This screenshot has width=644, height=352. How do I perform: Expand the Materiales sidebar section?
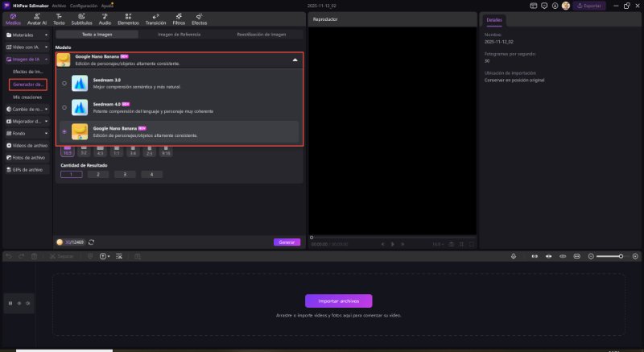[x=27, y=35]
